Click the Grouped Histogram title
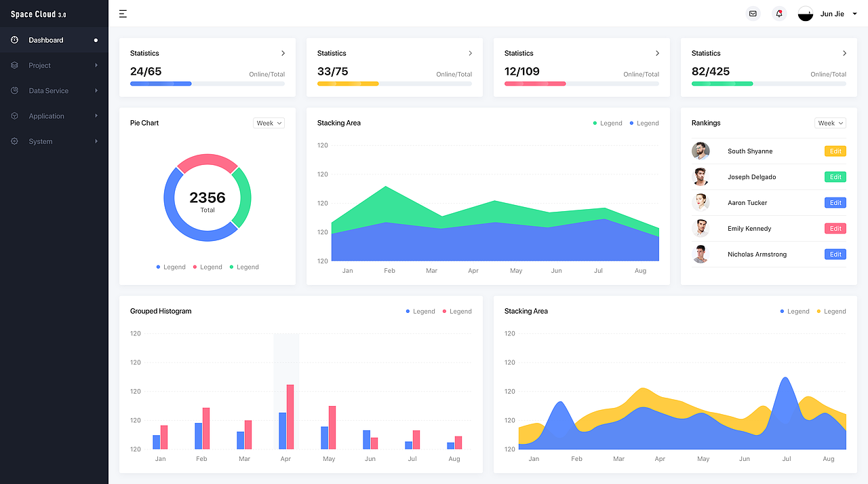868x484 pixels. click(x=161, y=311)
